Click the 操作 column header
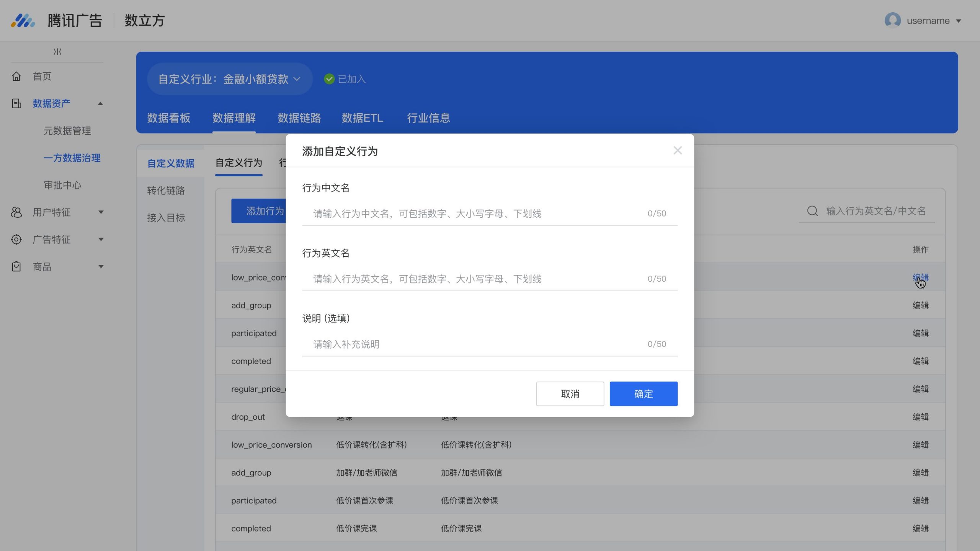This screenshot has height=551, width=980. 920,249
